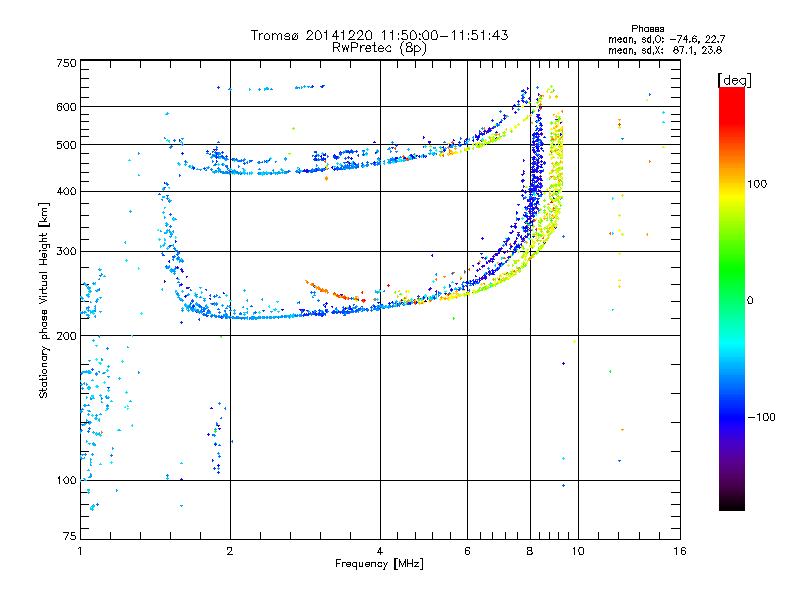Click y-axis tick label '500'

click(x=66, y=145)
